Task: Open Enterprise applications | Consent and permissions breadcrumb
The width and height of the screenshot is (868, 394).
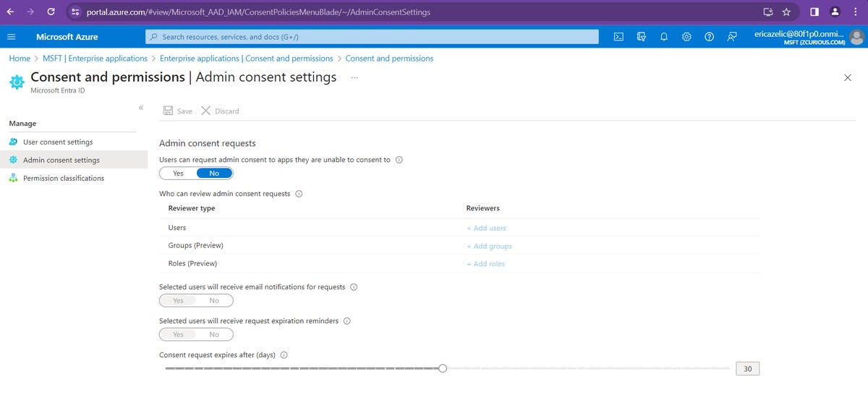Action: 247,59
